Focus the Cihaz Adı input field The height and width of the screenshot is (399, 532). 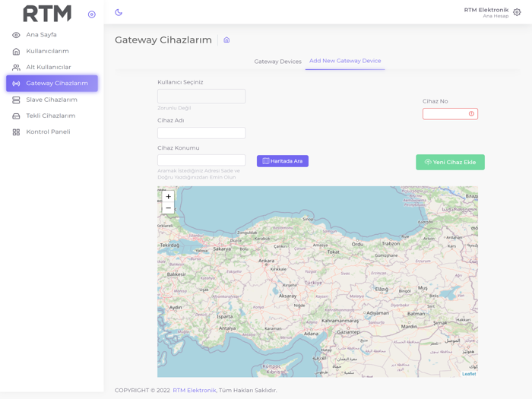coord(201,133)
